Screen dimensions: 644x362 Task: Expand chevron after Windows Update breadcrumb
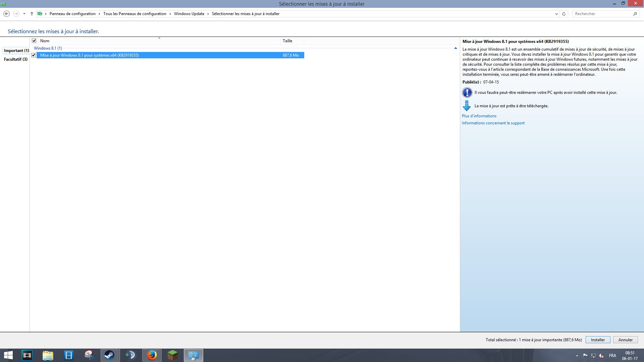click(x=208, y=14)
